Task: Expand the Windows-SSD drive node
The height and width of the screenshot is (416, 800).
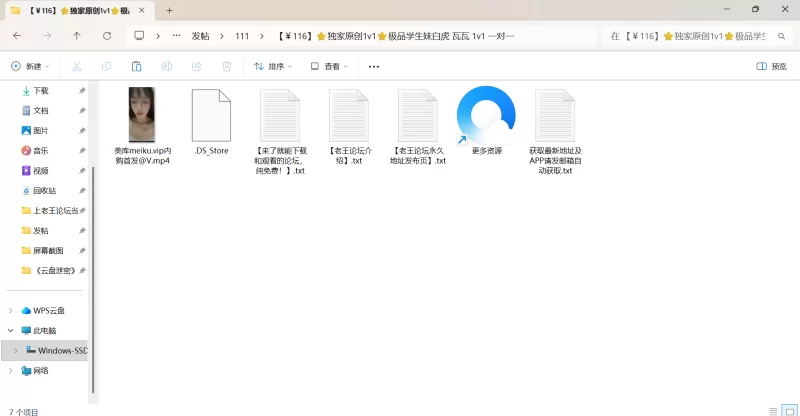Action: click(15, 351)
